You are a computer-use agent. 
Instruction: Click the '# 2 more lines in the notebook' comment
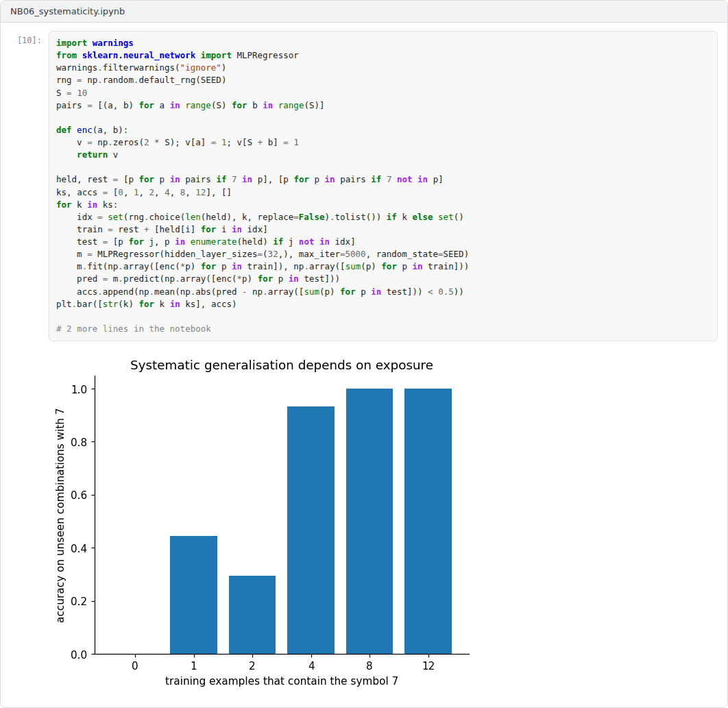pyautogui.click(x=134, y=329)
